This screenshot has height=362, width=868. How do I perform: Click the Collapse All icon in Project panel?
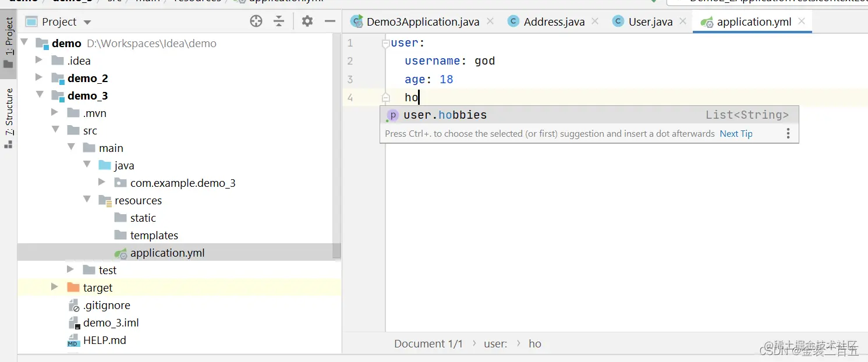click(279, 22)
